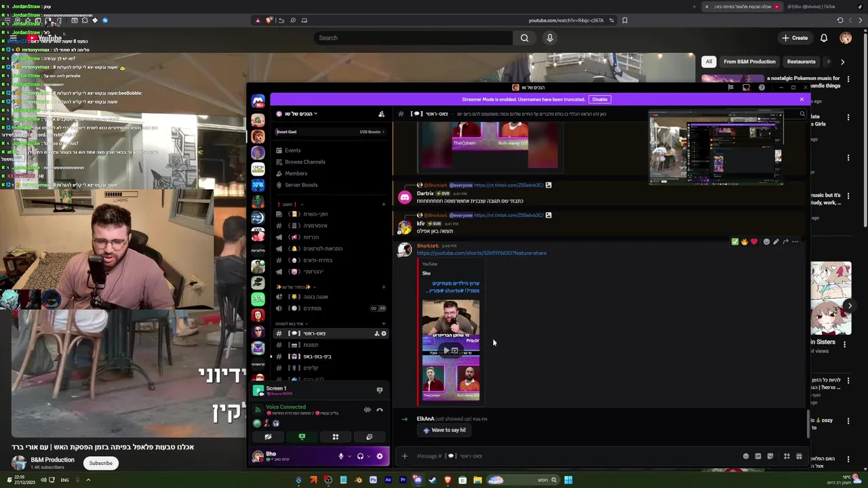This screenshot has width=868, height=488.
Task: Open the soundboard in voice panel
Action: (369, 437)
